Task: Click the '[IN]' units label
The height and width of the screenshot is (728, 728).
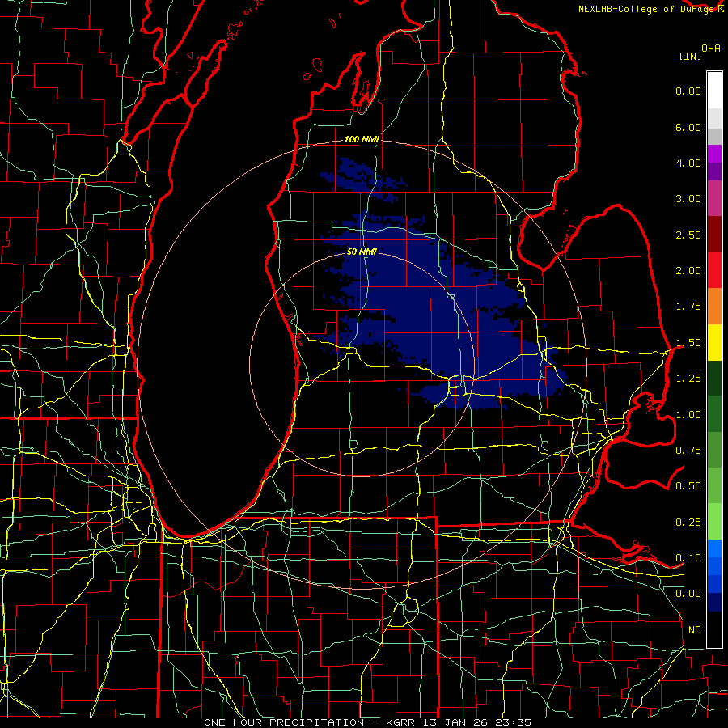Action: coord(690,56)
